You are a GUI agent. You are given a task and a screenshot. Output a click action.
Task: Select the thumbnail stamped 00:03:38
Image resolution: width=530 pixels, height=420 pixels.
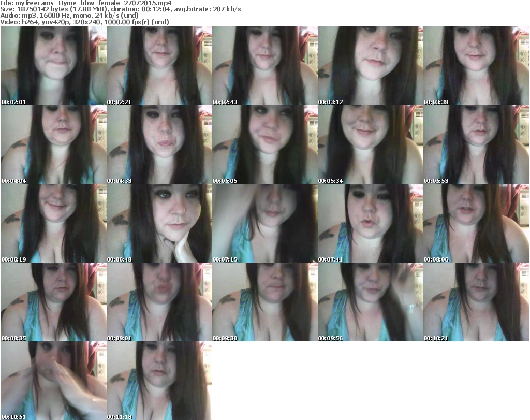[x=476, y=66]
